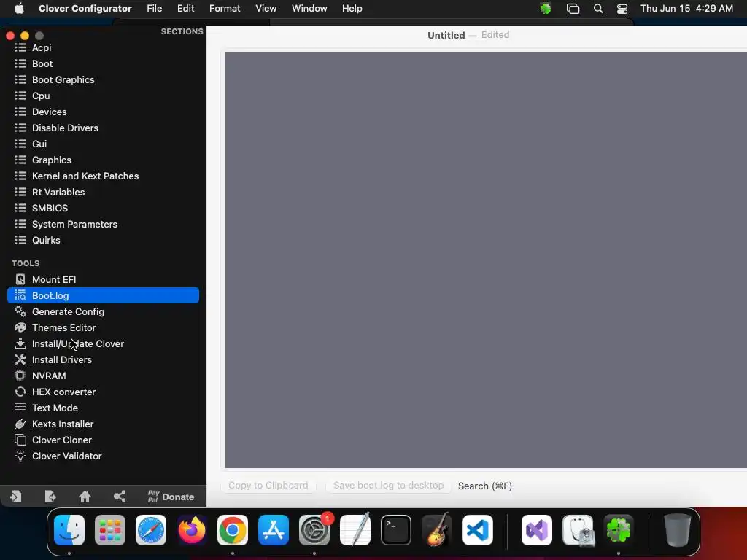The width and height of the screenshot is (747, 560).
Task: Click the Clover Validator bulb icon
Action: coord(20,456)
